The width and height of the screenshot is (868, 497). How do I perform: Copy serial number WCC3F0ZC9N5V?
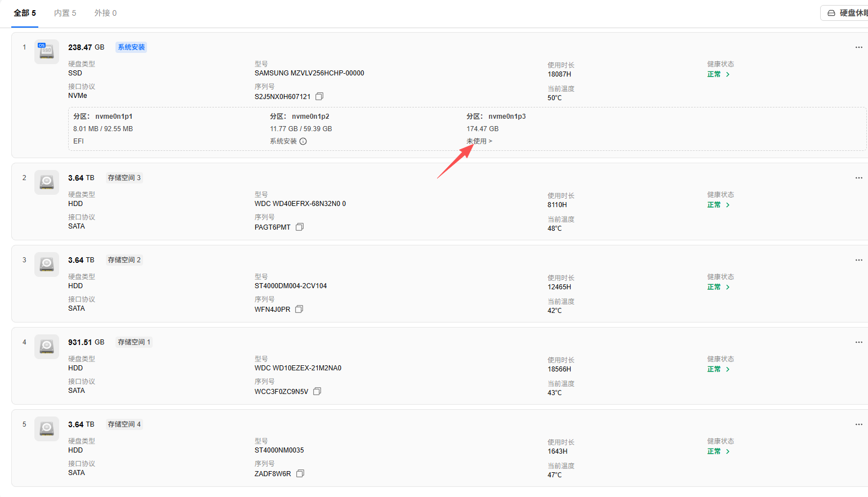click(317, 391)
